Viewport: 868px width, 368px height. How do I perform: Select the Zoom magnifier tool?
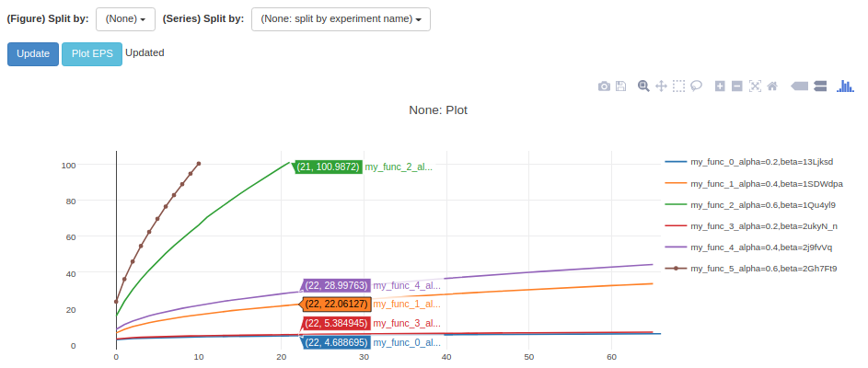[643, 86]
